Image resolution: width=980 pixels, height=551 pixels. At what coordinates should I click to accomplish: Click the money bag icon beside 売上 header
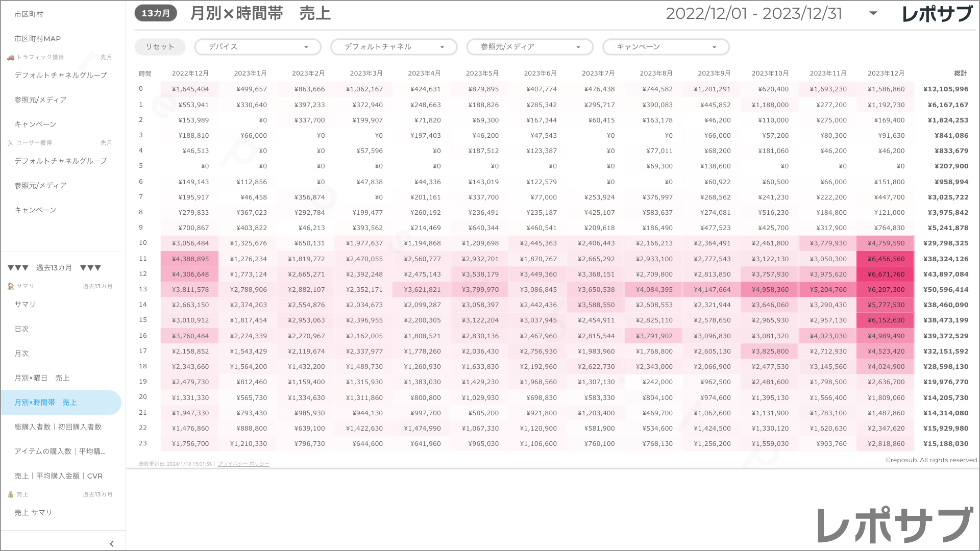(x=11, y=494)
